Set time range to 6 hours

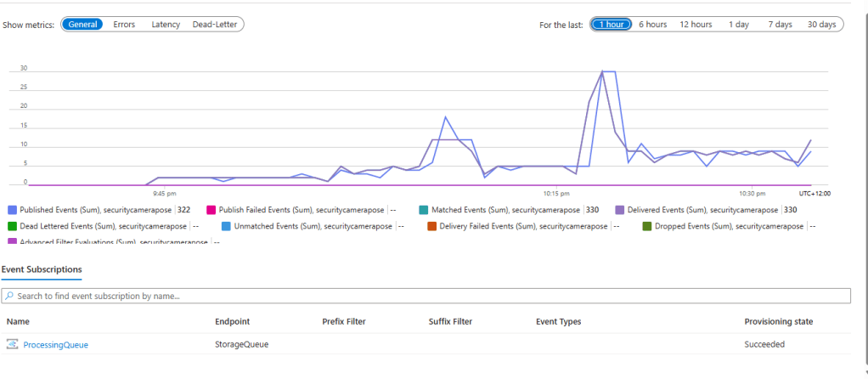pyautogui.click(x=652, y=25)
